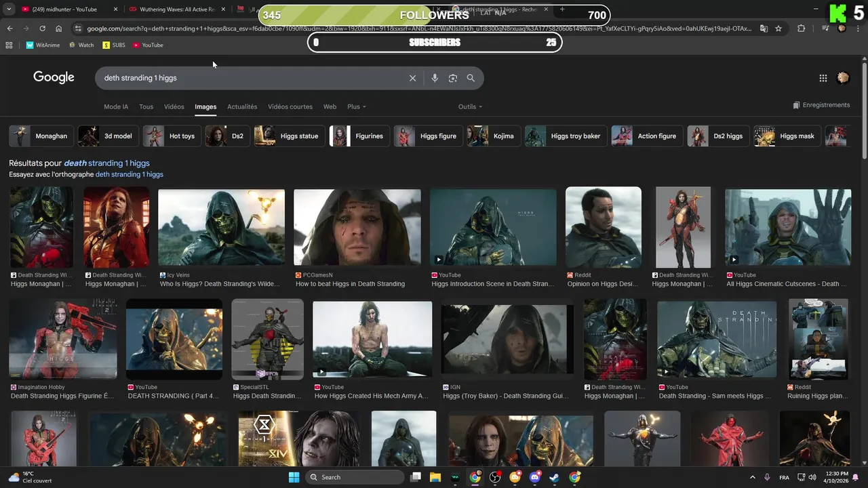Open 'Higgs Introduction Scene' YouTube thumbnail
Image resolution: width=868 pixels, height=488 pixels.
493,227
